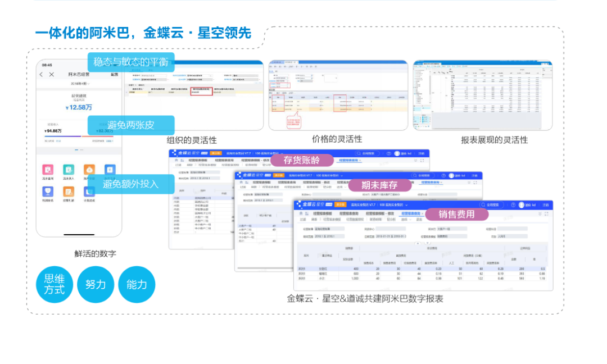Click the horizontal scrollbar in the 期末库存 window
This screenshot has width=607, height=364.
265,268
